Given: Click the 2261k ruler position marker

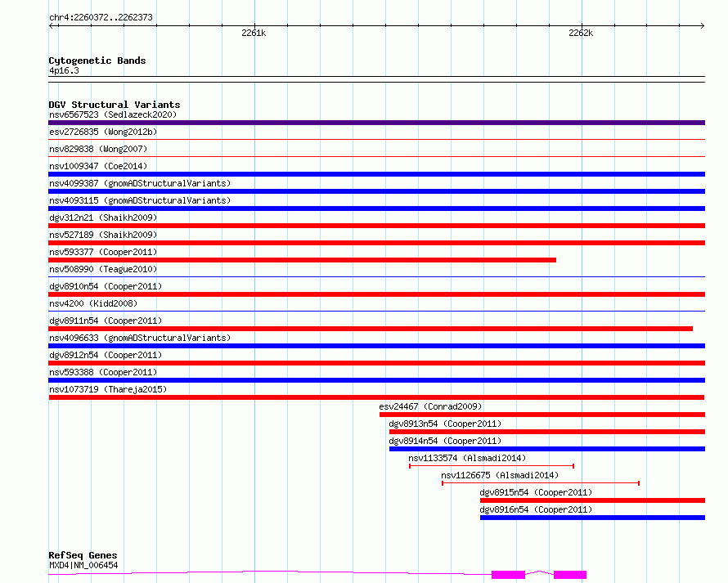Looking at the screenshot, I should [x=254, y=34].
